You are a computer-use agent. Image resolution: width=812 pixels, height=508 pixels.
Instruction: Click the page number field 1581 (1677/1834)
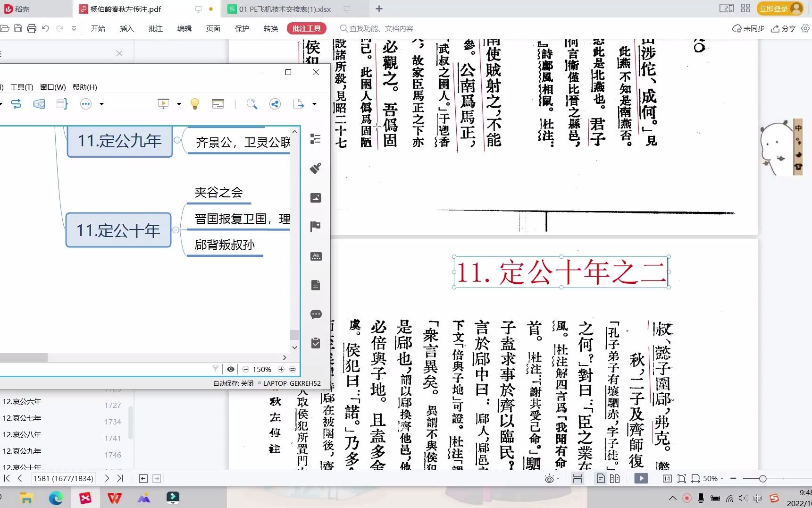[x=63, y=478]
